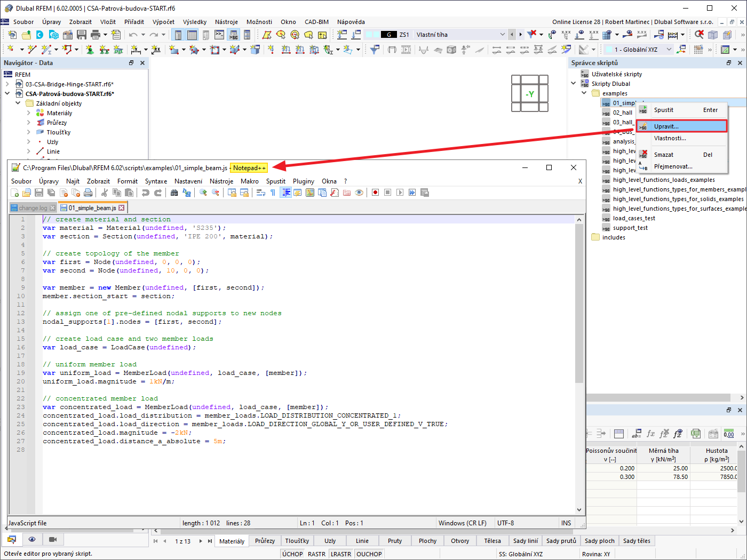The width and height of the screenshot is (747, 560).
Task: Click the Print icon in Notepad++ toolbar
Action: click(88, 193)
